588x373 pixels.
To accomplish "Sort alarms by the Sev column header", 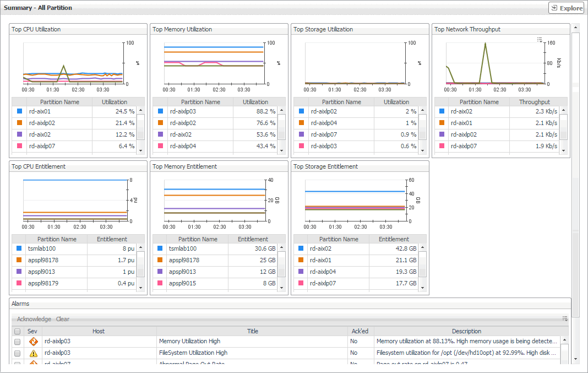I will point(32,331).
